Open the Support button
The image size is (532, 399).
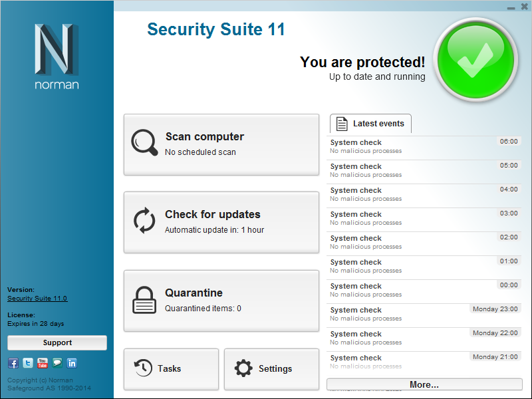tap(57, 342)
